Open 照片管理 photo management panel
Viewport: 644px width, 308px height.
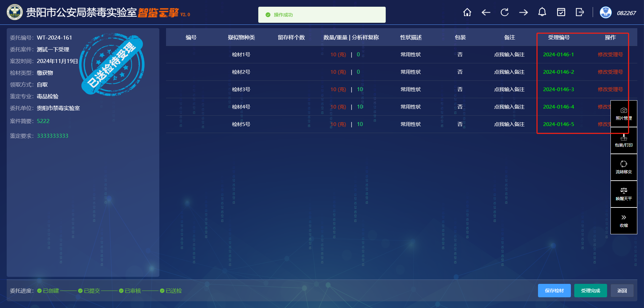coord(624,114)
